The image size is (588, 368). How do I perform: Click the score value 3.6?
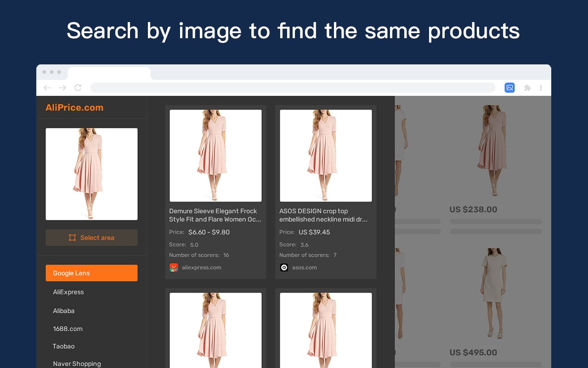(x=305, y=245)
